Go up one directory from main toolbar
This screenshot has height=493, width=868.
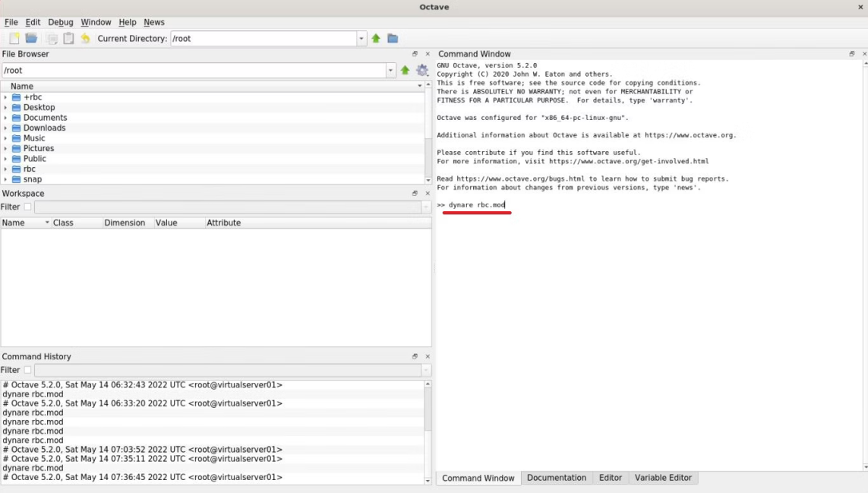coord(376,38)
